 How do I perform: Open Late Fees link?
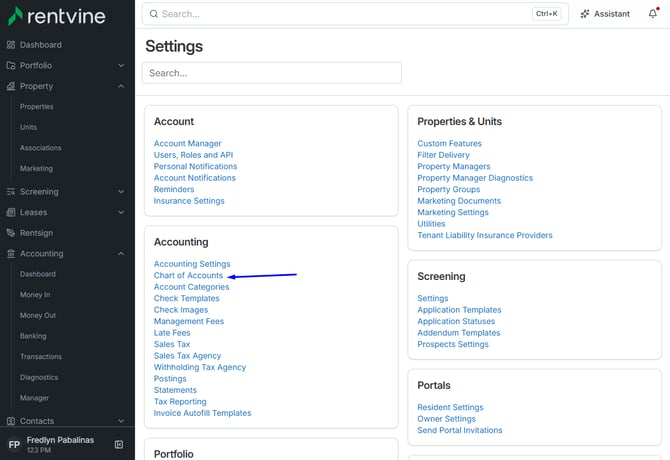coord(172,333)
